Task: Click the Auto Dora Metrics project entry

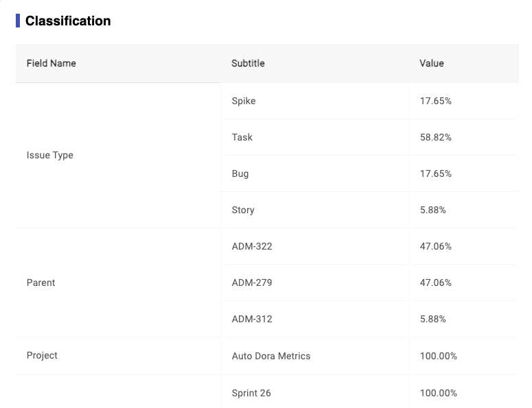Action: click(x=271, y=356)
